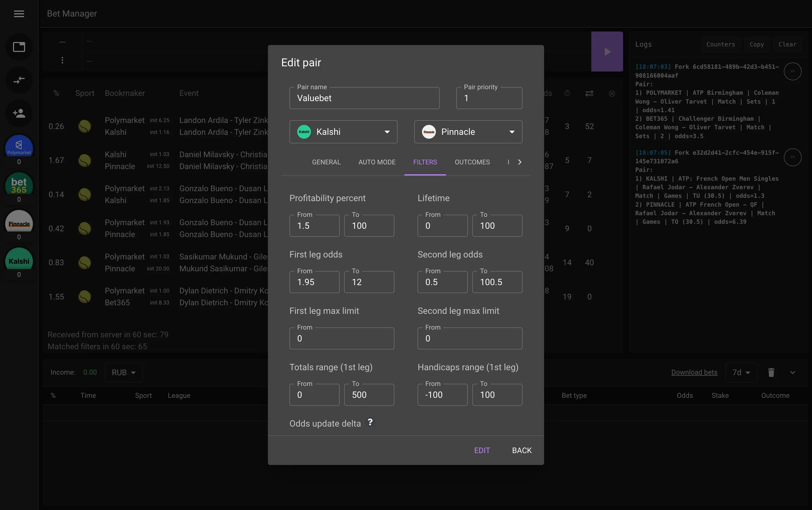Click the merge arrows sidebar icon
The width and height of the screenshot is (812, 510).
point(19,80)
